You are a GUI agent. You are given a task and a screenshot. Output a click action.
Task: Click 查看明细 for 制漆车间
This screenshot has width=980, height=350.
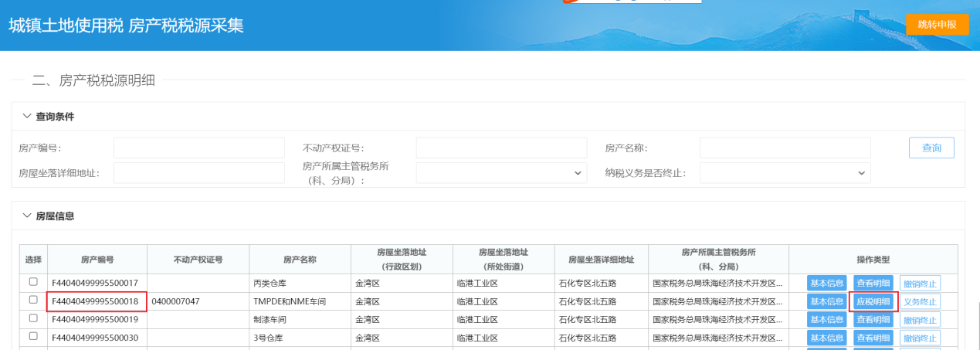873,319
